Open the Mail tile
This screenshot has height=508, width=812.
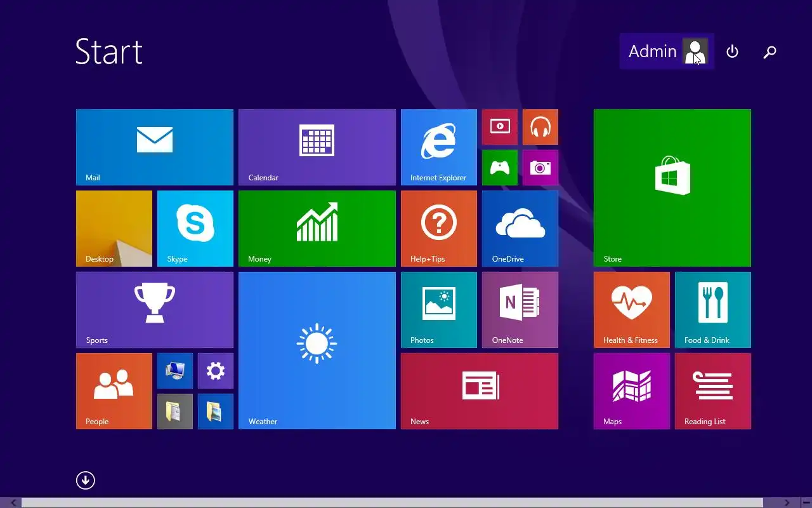[x=155, y=147]
